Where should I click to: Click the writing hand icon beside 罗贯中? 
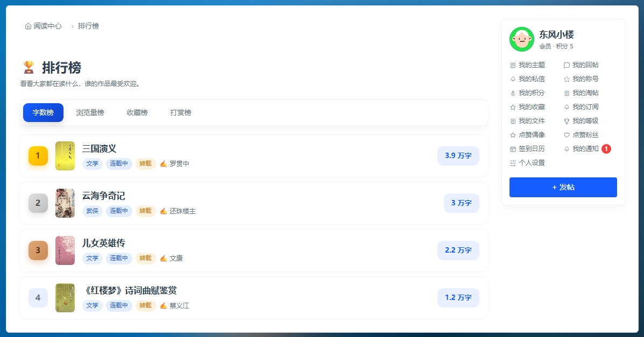[x=164, y=164]
